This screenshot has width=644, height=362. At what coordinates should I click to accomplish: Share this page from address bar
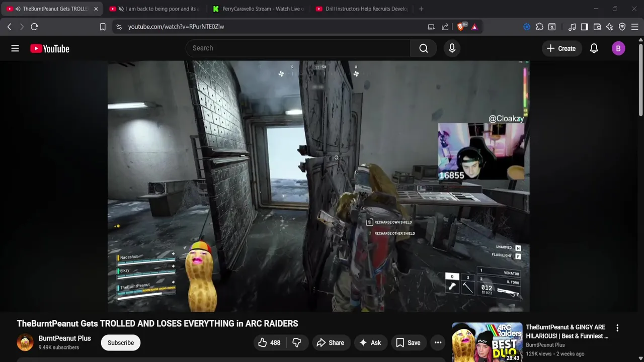[445, 27]
